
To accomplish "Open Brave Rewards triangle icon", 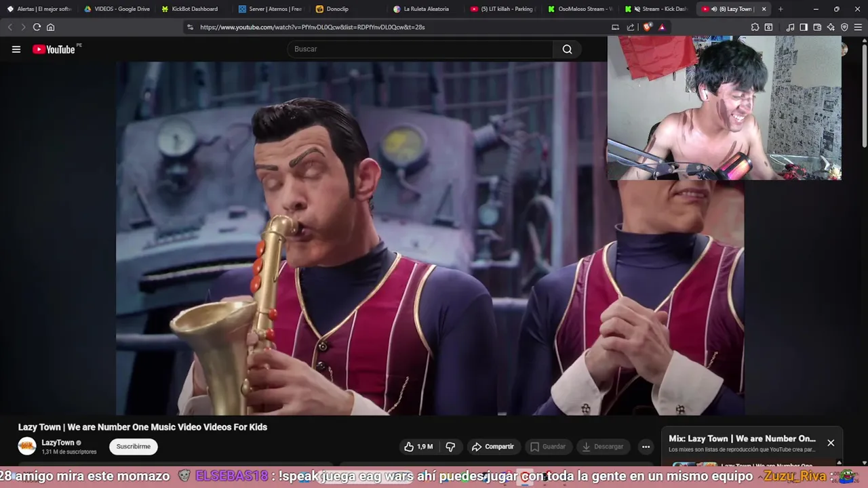I will click(x=662, y=27).
